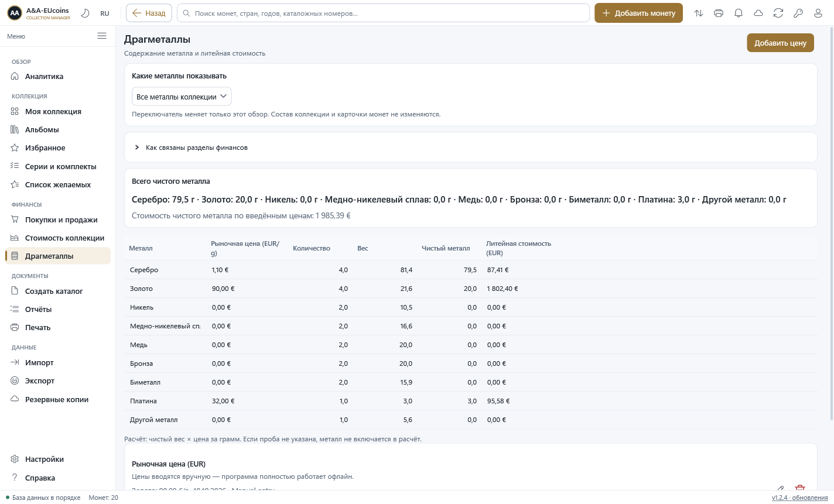834x504 pixels.
Task: Open 'Экспорт' in the sidebar
Action: coord(57,380)
